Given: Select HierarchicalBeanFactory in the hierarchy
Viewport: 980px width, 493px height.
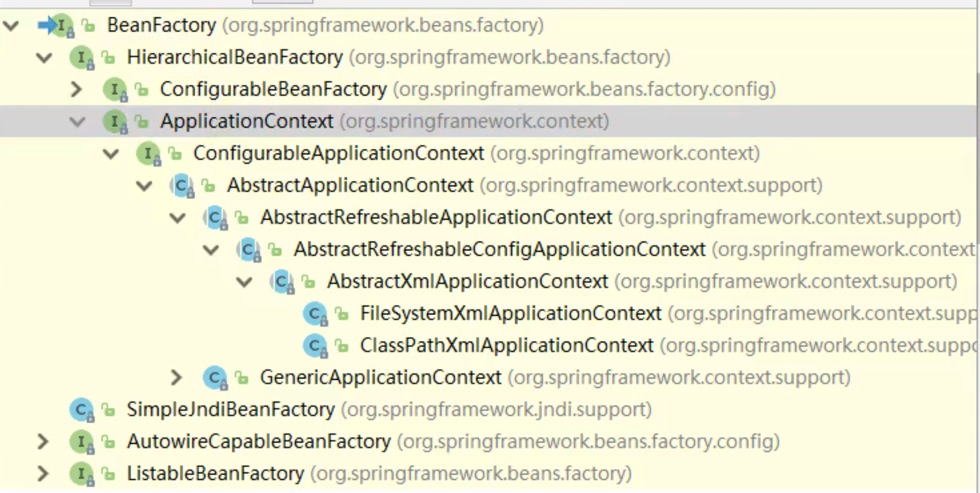Looking at the screenshot, I should click(x=488, y=57).
